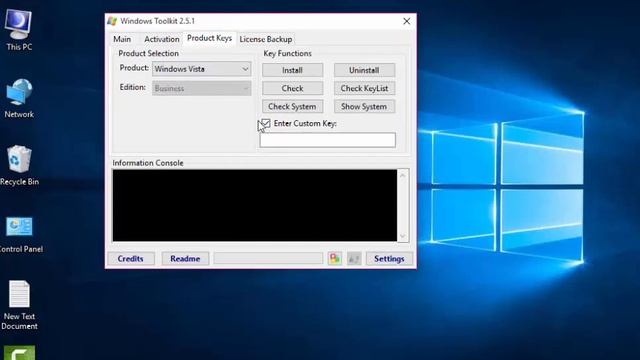The width and height of the screenshot is (640, 360).
Task: Switch to the Main tab
Action: pyautogui.click(x=122, y=39)
